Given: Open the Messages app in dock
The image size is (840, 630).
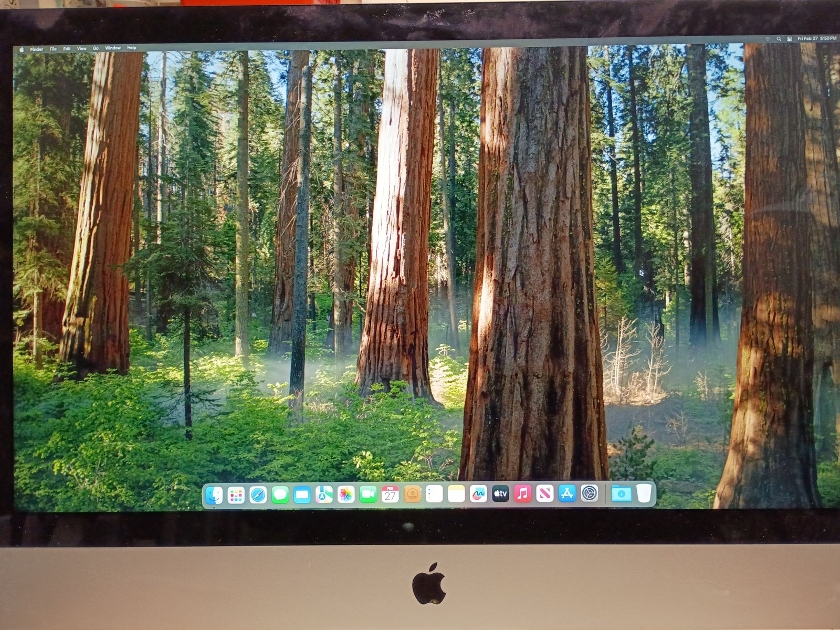Looking at the screenshot, I should click(x=280, y=495).
